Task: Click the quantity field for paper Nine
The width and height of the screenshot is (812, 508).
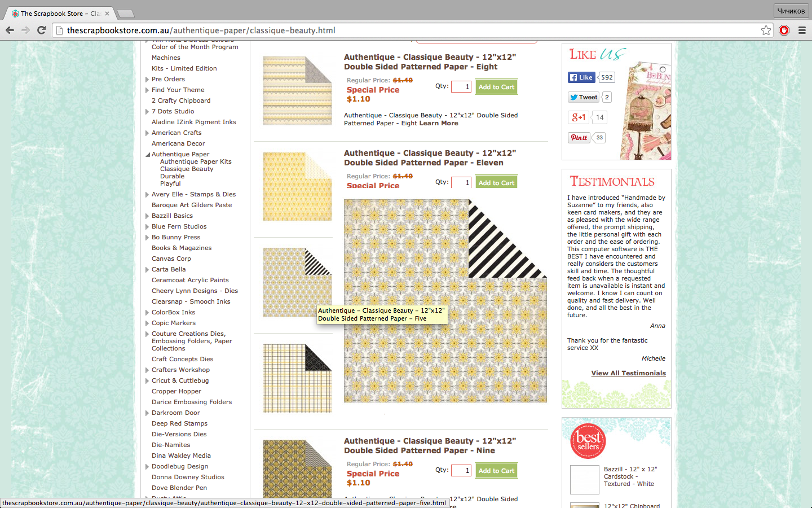Action: pos(461,471)
